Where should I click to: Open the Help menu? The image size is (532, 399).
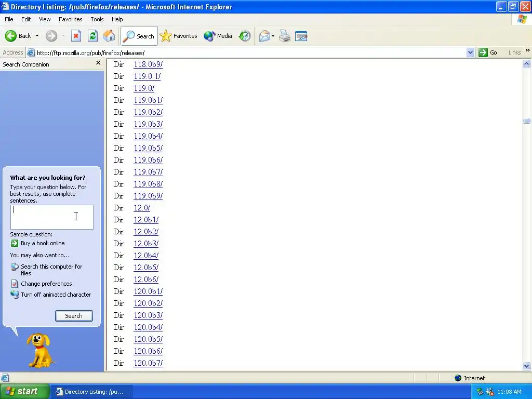tap(117, 19)
